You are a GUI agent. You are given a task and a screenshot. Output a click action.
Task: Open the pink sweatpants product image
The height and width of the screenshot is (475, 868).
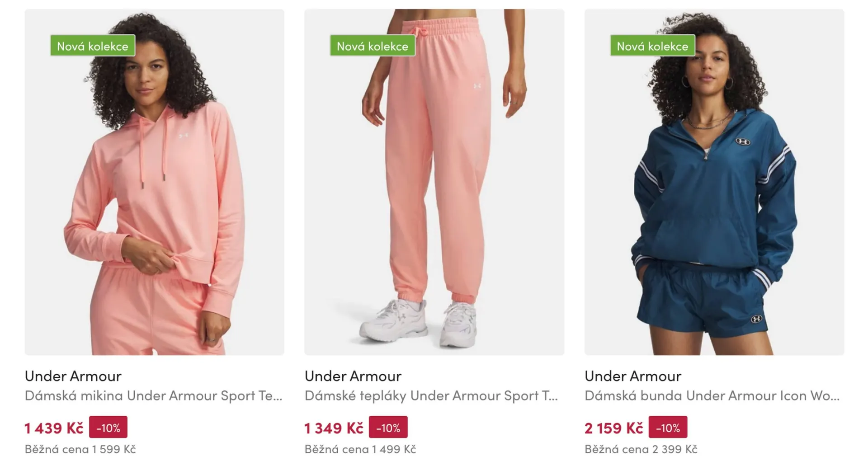point(434,182)
